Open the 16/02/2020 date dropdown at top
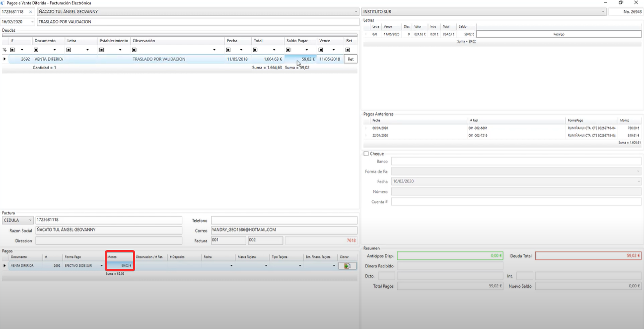The width and height of the screenshot is (644, 329). tap(32, 22)
